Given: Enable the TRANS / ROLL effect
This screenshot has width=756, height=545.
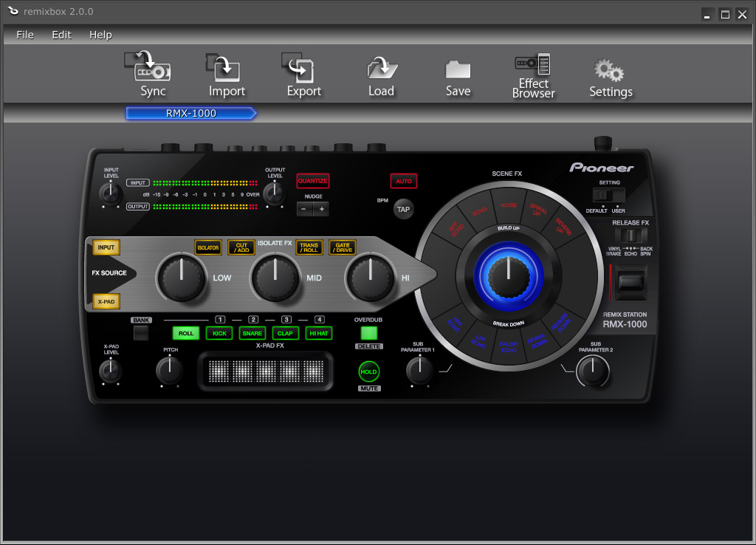Looking at the screenshot, I should point(309,247).
